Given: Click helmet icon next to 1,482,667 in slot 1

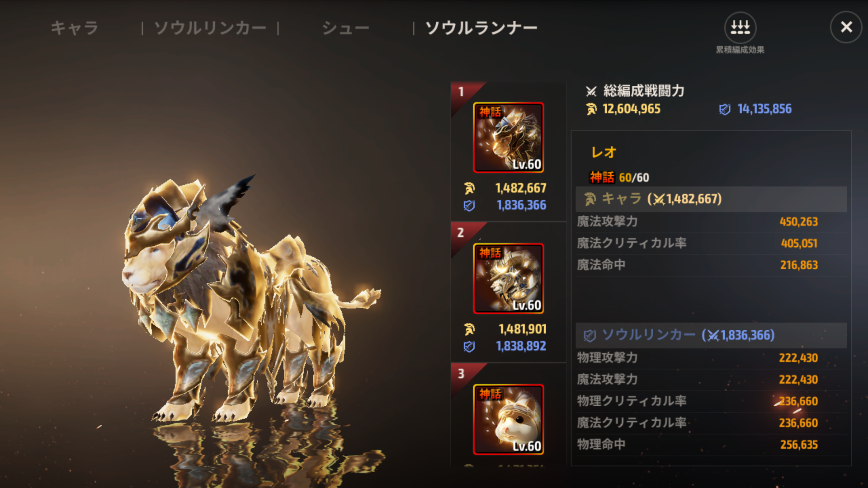Looking at the screenshot, I should [469, 188].
